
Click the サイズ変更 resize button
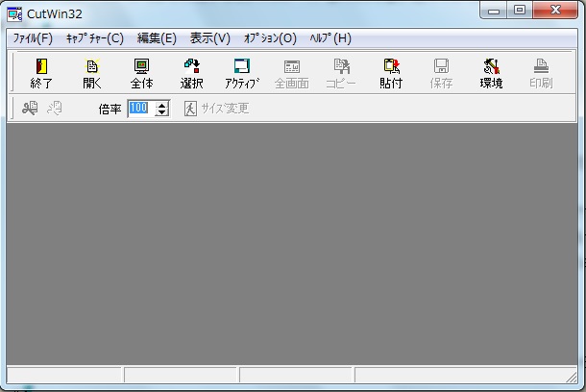(216, 109)
